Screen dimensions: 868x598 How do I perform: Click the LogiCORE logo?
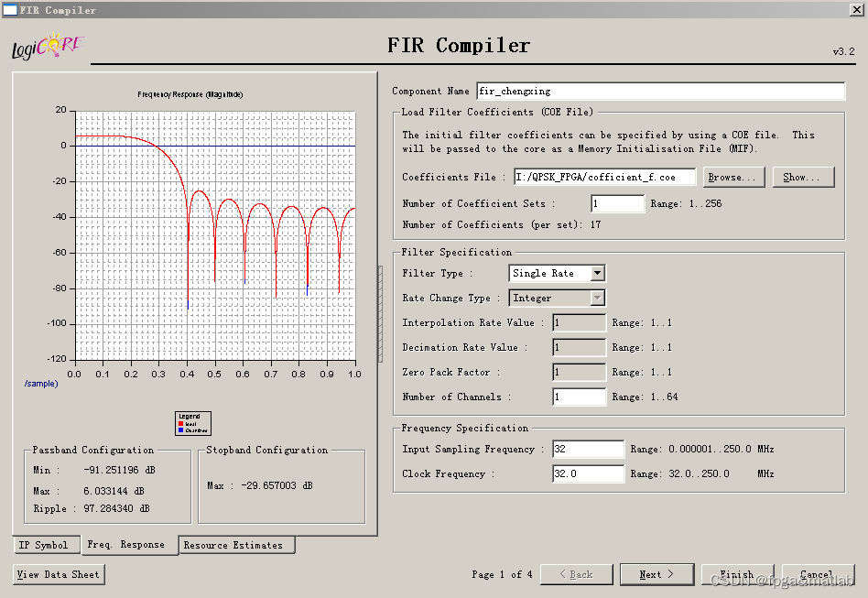(x=48, y=47)
